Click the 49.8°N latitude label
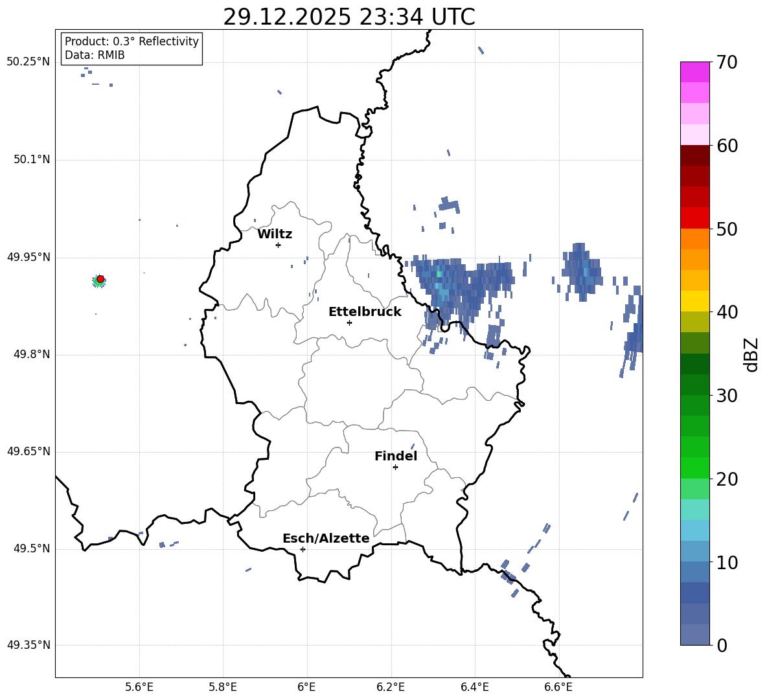Viewport: 767px width, 700px height. [x=32, y=354]
